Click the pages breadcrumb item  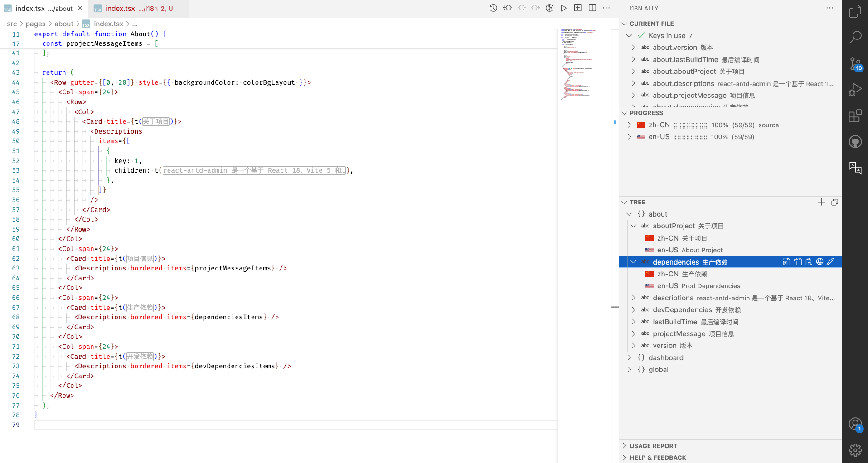pos(35,24)
